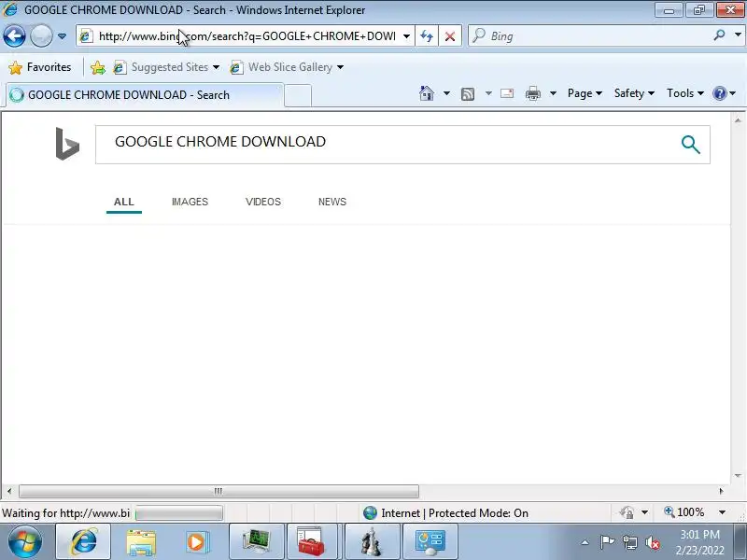Click the grayed-out Forward arrow button
The image size is (747, 560).
click(x=41, y=35)
